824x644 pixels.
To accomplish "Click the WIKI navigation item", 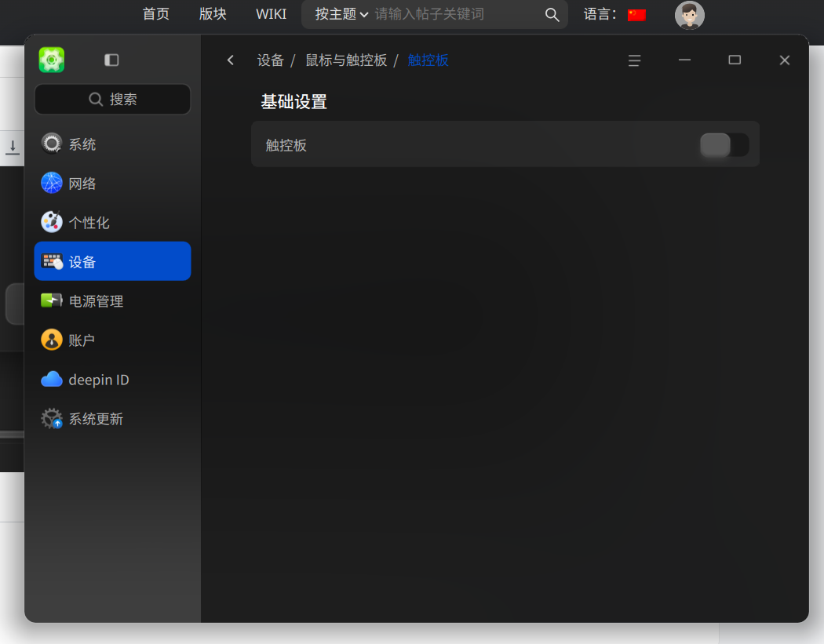I will pyautogui.click(x=272, y=14).
